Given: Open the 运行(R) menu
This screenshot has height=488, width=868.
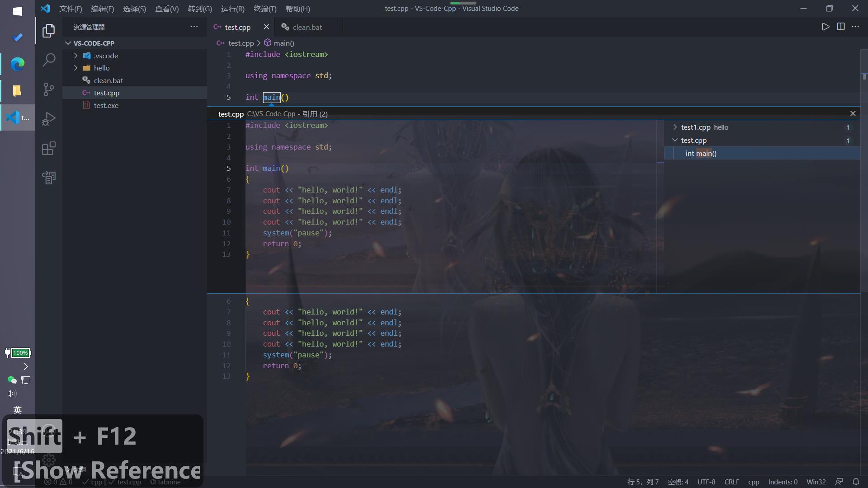Looking at the screenshot, I should coord(233,9).
